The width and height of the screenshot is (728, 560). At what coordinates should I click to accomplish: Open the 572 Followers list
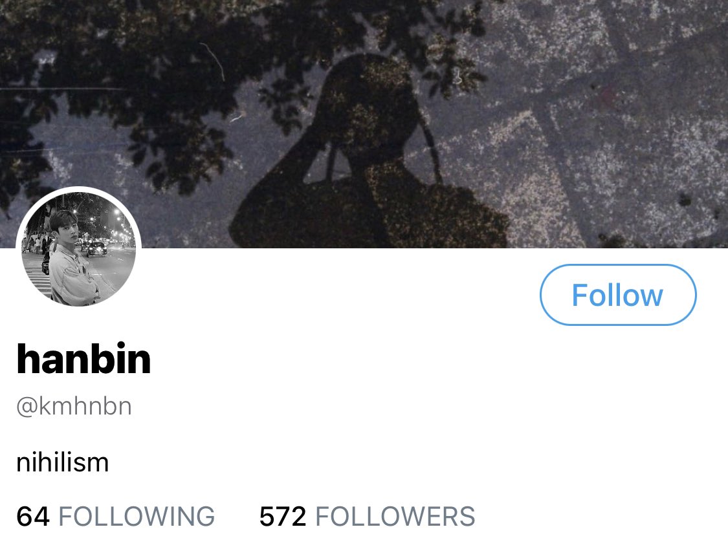(x=368, y=517)
